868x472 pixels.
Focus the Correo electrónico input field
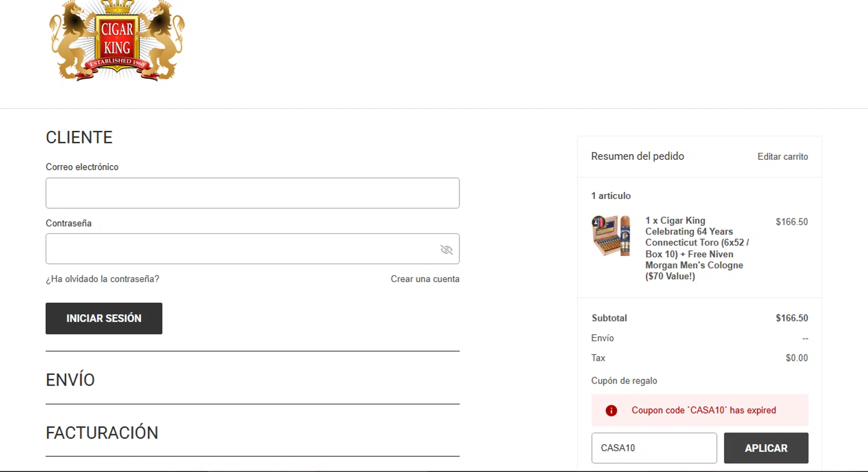[x=252, y=193]
